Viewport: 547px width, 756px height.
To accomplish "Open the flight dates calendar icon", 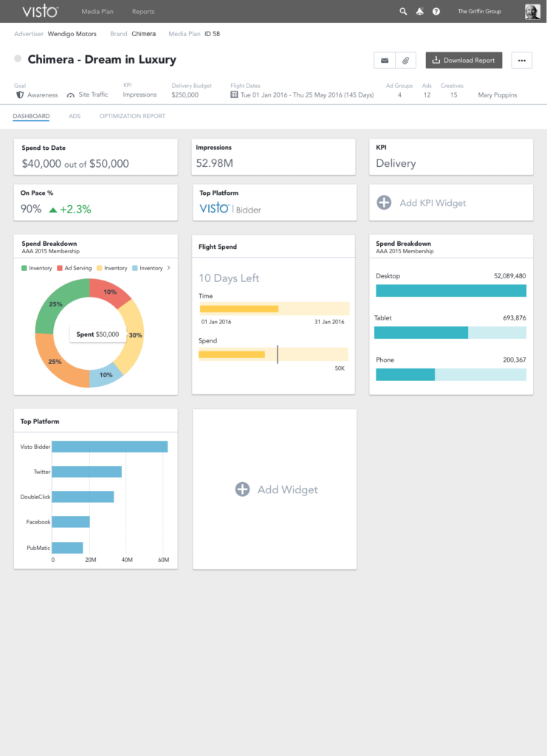I will (x=234, y=95).
